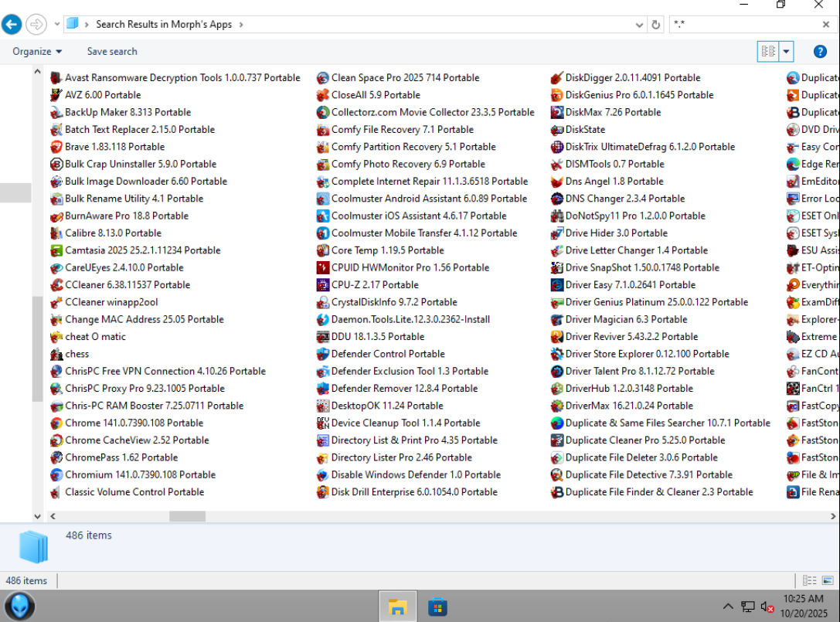Select the Calibre 8.13.0 Portable icon
840x622 pixels.
pos(56,233)
